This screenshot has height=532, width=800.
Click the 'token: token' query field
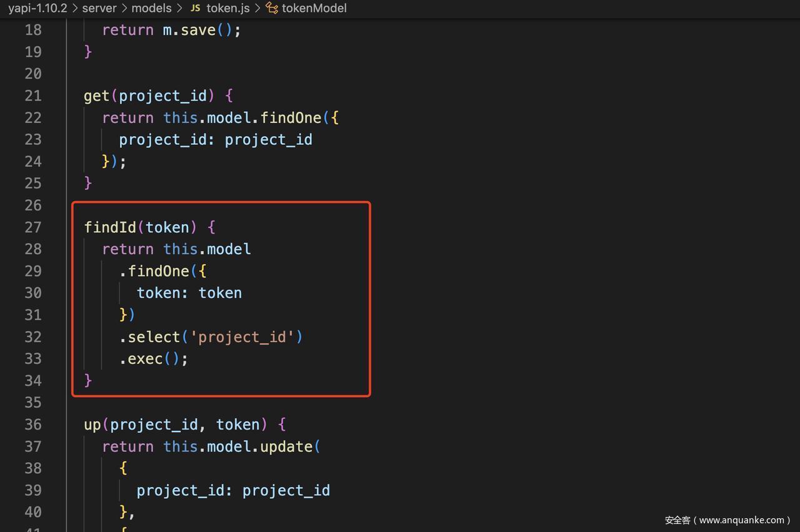tap(189, 293)
